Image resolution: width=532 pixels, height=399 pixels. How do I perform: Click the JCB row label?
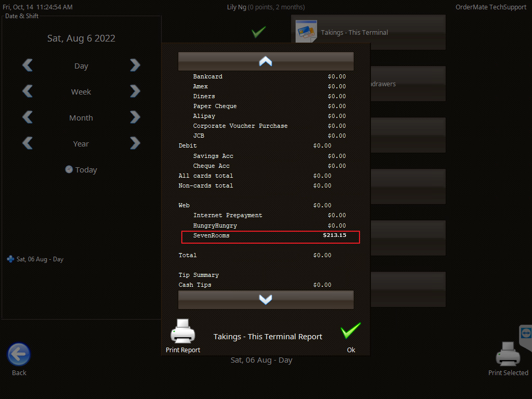click(198, 136)
